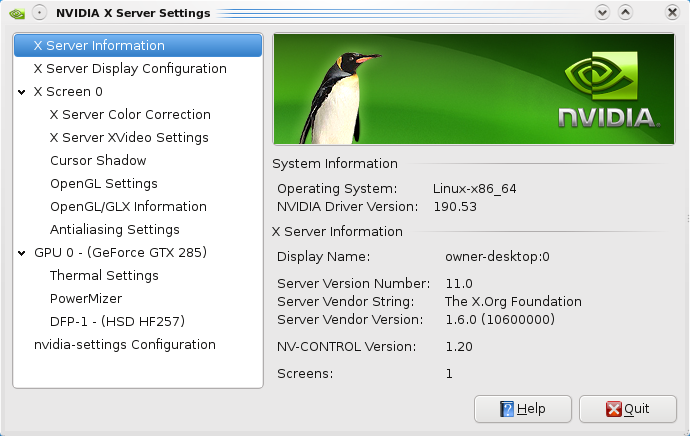Collapse the GPU 0 GeForce GTX 285 node

(22, 253)
